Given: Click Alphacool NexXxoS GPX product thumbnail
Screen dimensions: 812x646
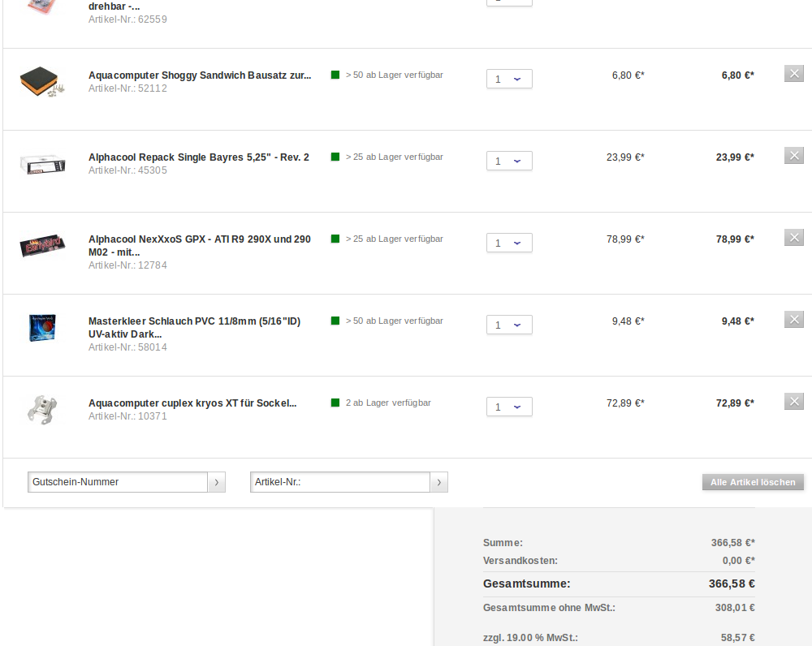Looking at the screenshot, I should (42, 245).
